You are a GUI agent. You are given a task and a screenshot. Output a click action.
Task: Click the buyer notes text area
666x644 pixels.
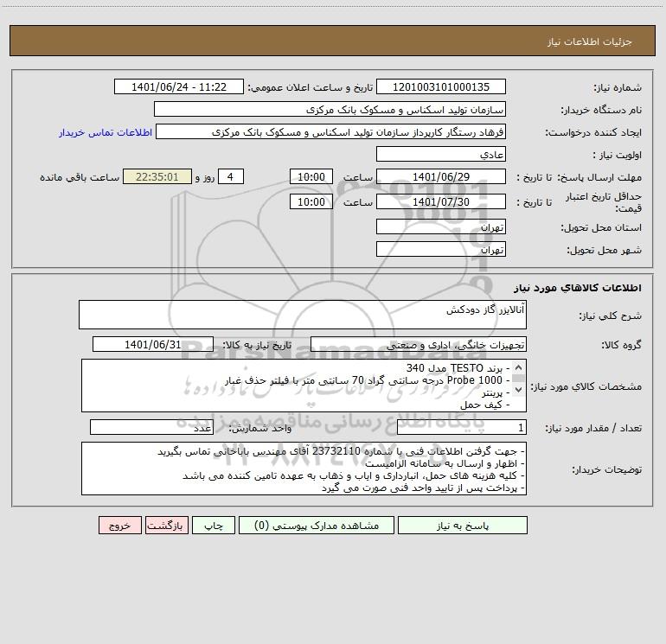click(304, 469)
